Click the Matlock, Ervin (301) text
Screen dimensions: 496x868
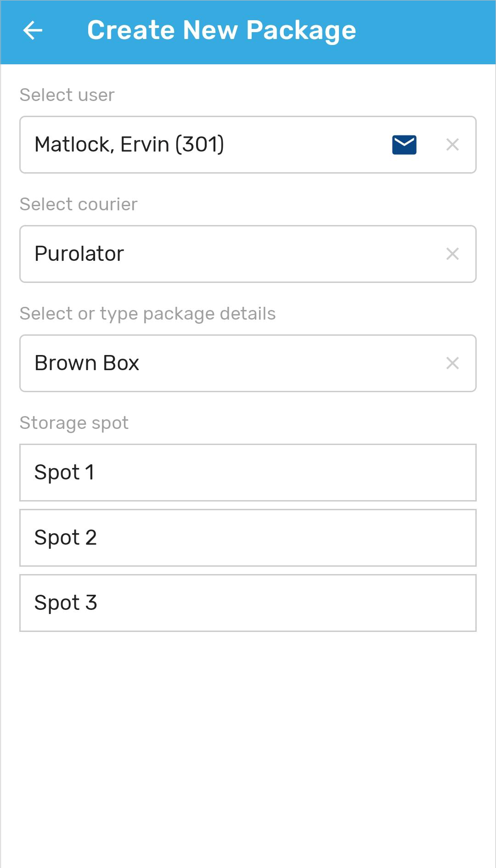tap(130, 145)
